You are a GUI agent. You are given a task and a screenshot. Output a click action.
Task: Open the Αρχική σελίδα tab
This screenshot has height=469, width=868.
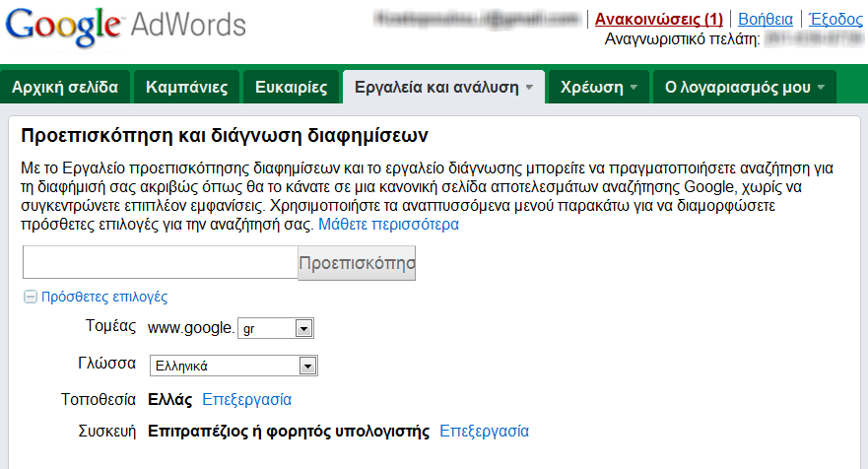(65, 87)
